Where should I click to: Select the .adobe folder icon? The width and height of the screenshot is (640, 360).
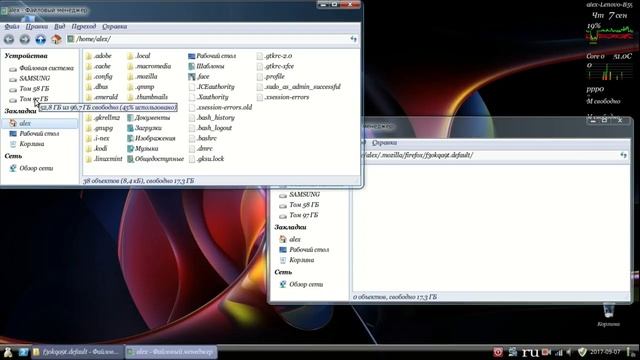89,56
